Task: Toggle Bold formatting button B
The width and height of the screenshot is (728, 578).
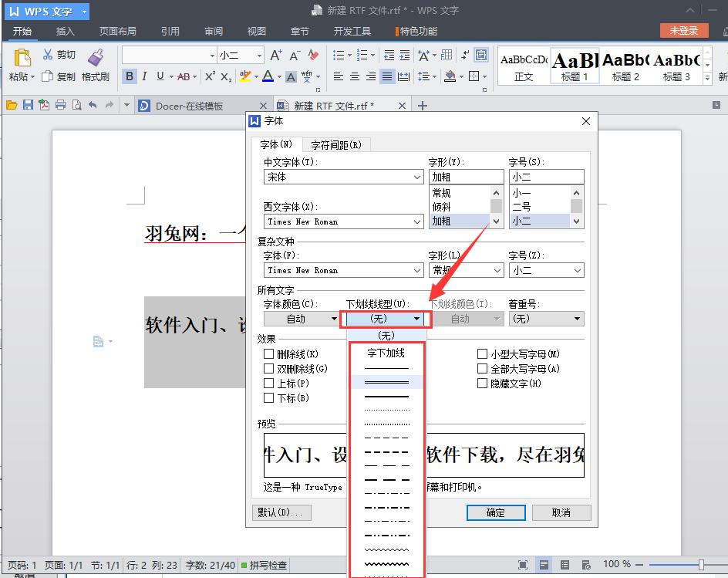Action: pyautogui.click(x=130, y=76)
